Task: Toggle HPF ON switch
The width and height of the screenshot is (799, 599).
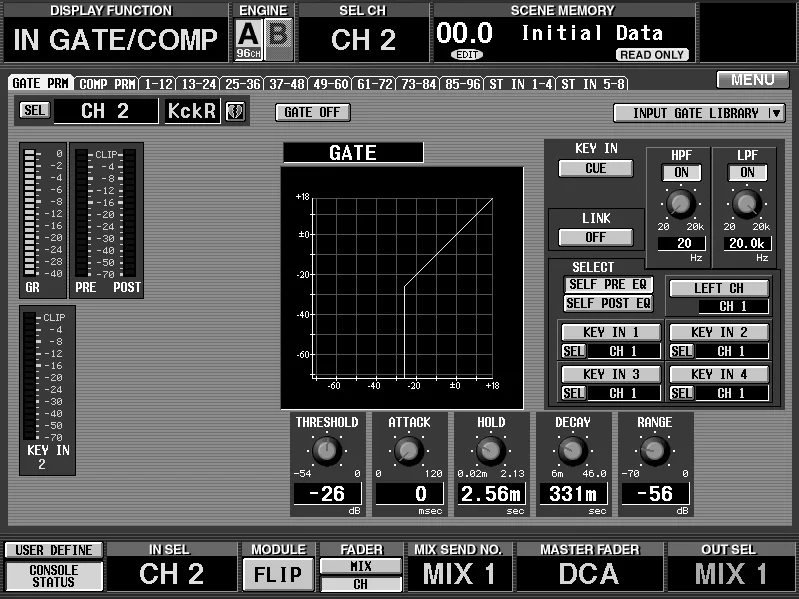Action: point(681,172)
